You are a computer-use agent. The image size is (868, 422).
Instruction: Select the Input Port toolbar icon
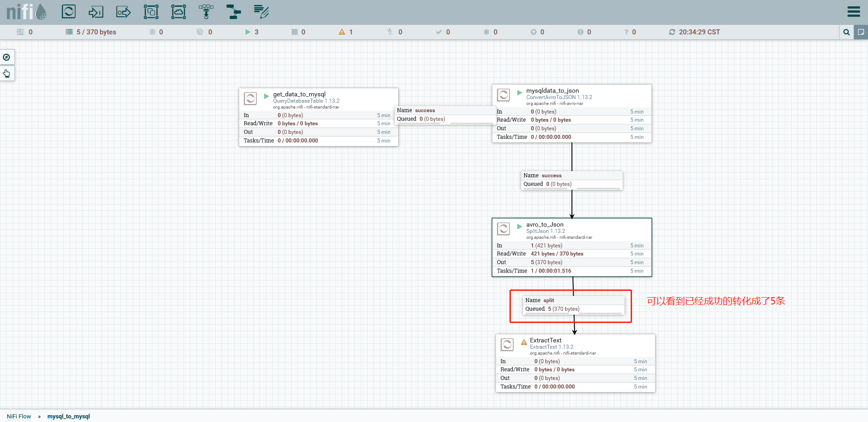point(96,12)
